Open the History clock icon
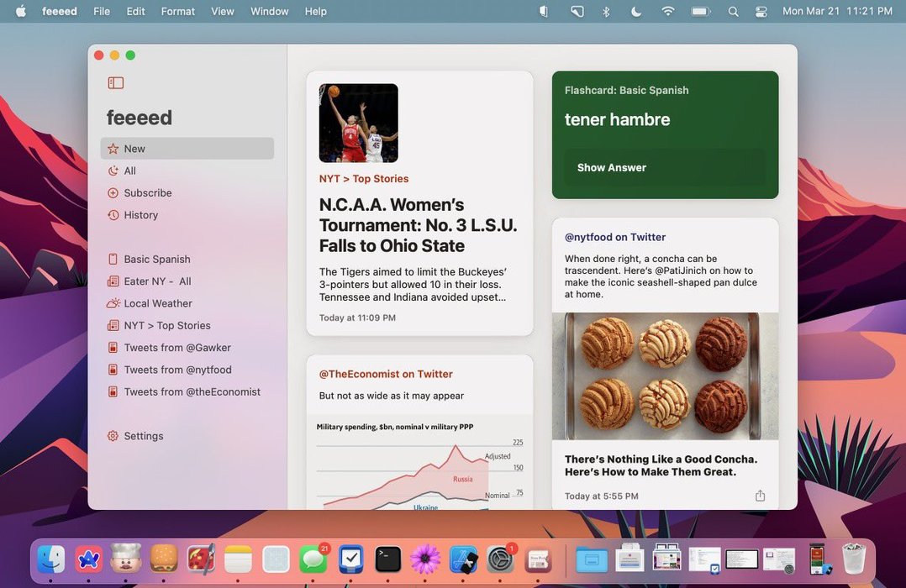Image resolution: width=906 pixels, height=588 pixels. (113, 215)
